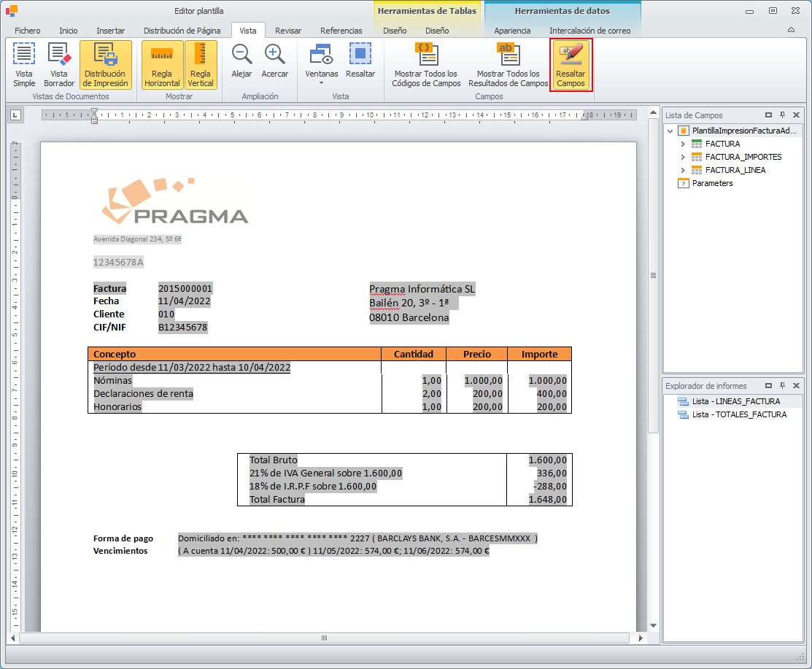
Task: Click the horizontal scrollbar right arrow
Action: coord(641,638)
